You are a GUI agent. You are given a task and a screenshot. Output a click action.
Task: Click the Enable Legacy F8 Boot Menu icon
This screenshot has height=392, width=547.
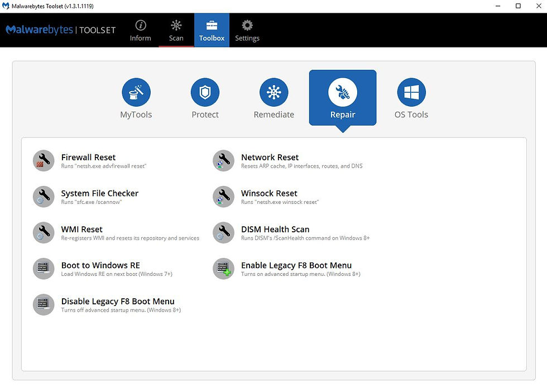pyautogui.click(x=224, y=269)
